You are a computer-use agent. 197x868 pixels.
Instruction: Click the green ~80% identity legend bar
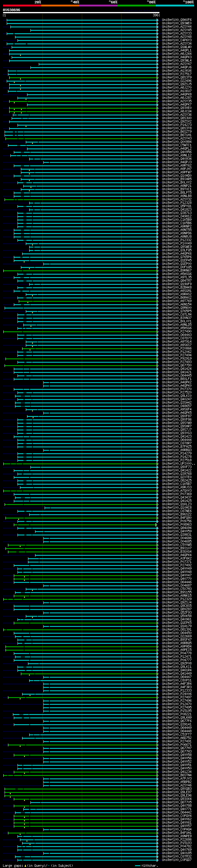[137, 6]
